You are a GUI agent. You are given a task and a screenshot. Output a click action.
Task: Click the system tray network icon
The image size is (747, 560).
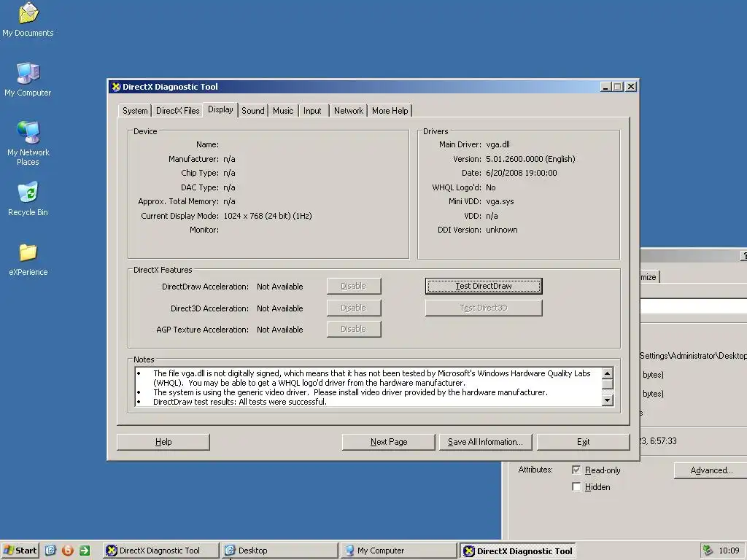[708, 551]
